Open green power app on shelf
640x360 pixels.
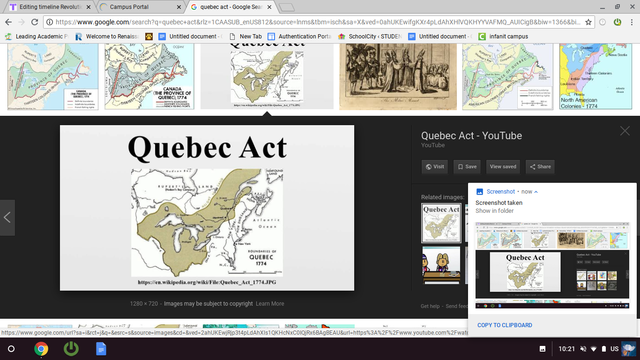pyautogui.click(x=71, y=349)
